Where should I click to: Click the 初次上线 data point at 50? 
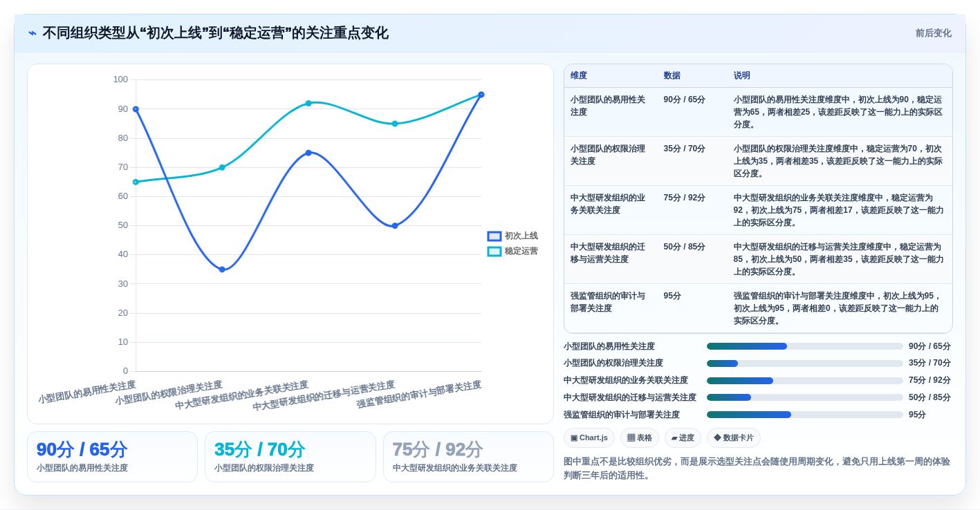click(x=395, y=226)
